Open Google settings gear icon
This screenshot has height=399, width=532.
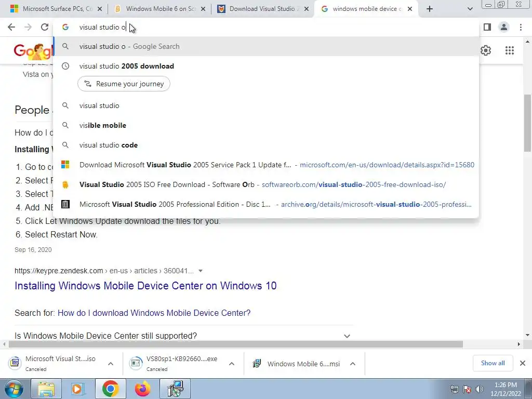[x=486, y=50]
